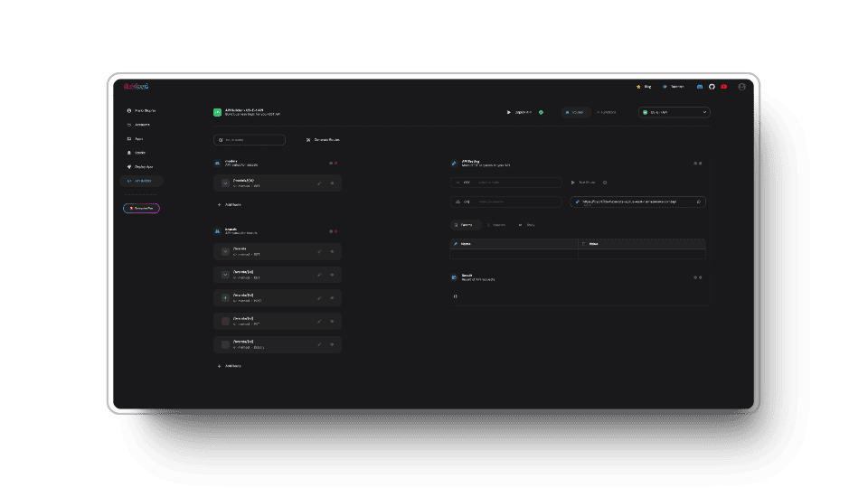Click the red delete icon for brands group
868x488 pixels.
pos(336,231)
